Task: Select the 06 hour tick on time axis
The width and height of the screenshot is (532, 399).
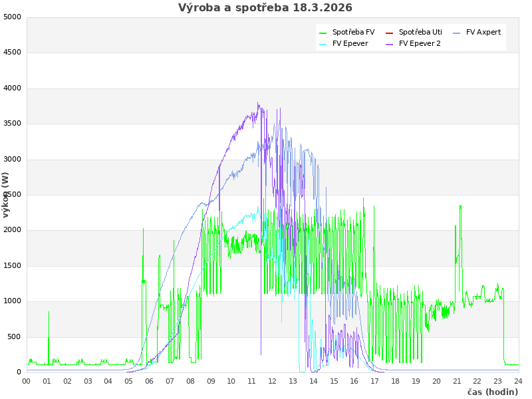Action: pos(150,381)
